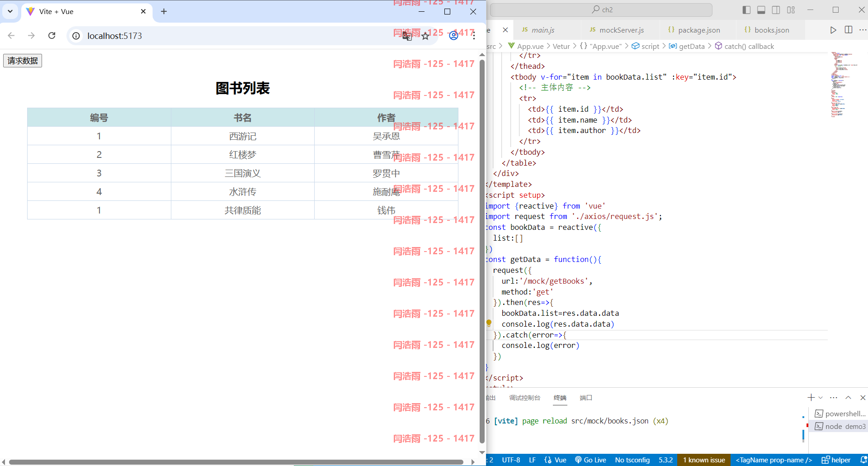This screenshot has width=868, height=466.
Task: Click the 共律质能 cell in the book table
Action: pyautogui.click(x=243, y=210)
